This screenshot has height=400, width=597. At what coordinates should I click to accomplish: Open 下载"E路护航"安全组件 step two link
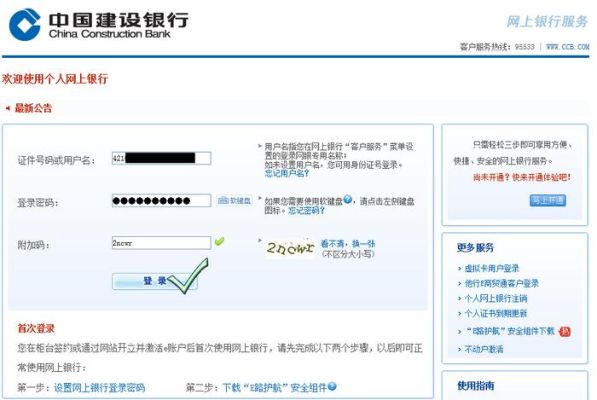tap(275, 388)
